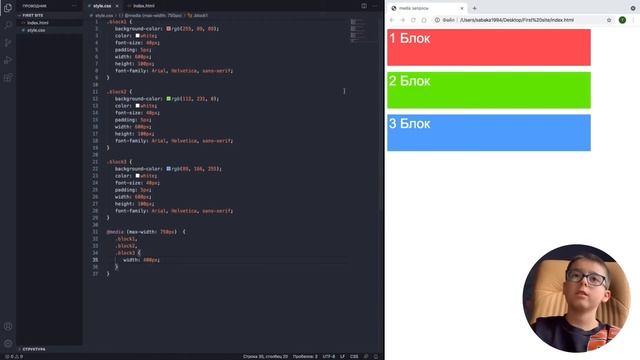Click the Пробелов: 2 indentation status item

(305, 356)
